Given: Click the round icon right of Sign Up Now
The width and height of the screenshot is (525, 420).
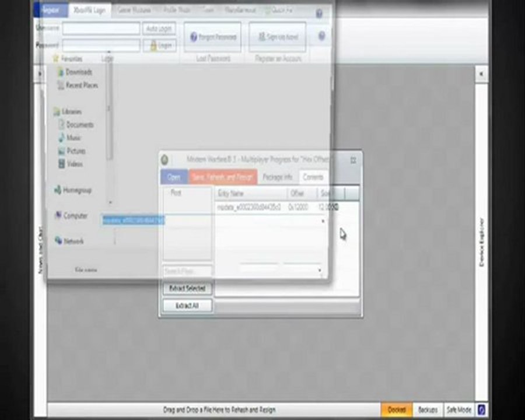Looking at the screenshot, I should tap(321, 36).
